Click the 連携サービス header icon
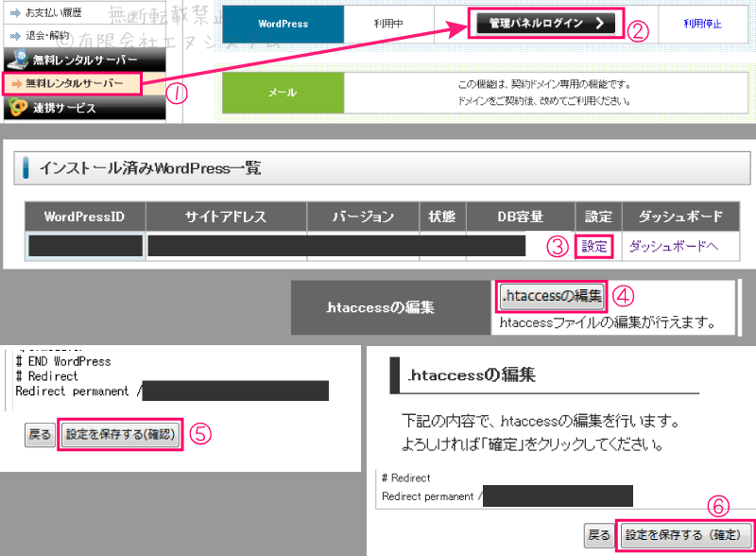The image size is (756, 556). point(18,107)
